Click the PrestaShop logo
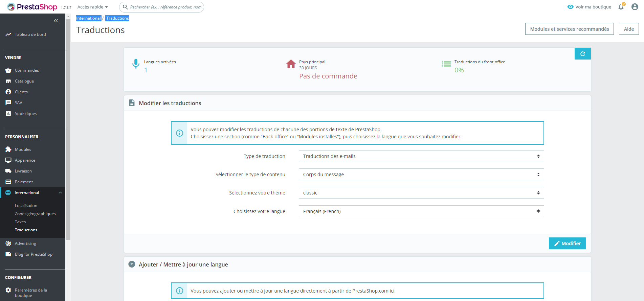 click(32, 7)
